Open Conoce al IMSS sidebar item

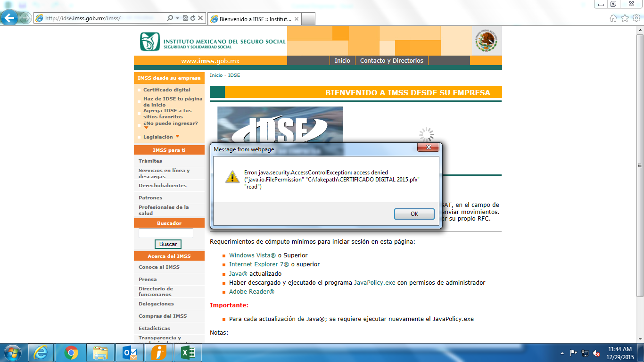pyautogui.click(x=159, y=267)
